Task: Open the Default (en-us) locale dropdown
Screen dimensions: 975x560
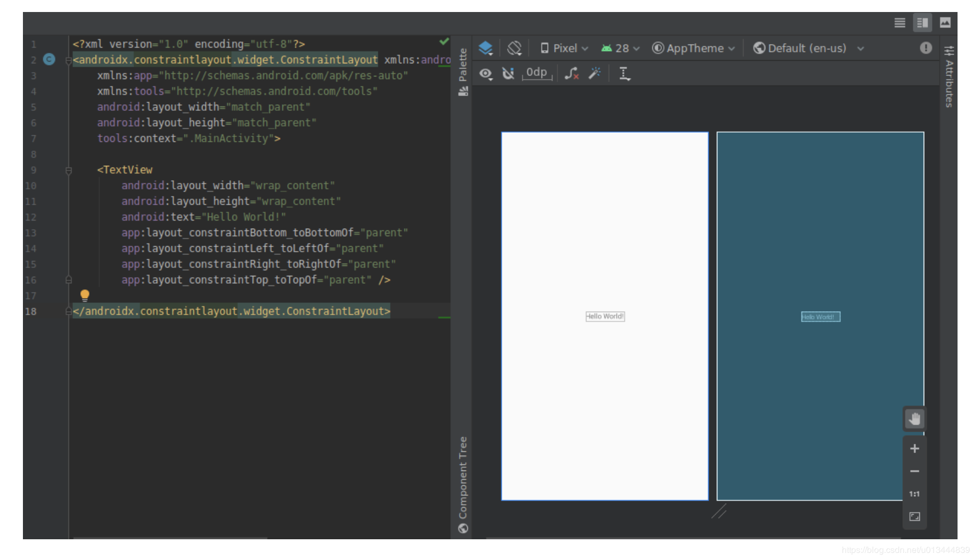Action: (808, 49)
